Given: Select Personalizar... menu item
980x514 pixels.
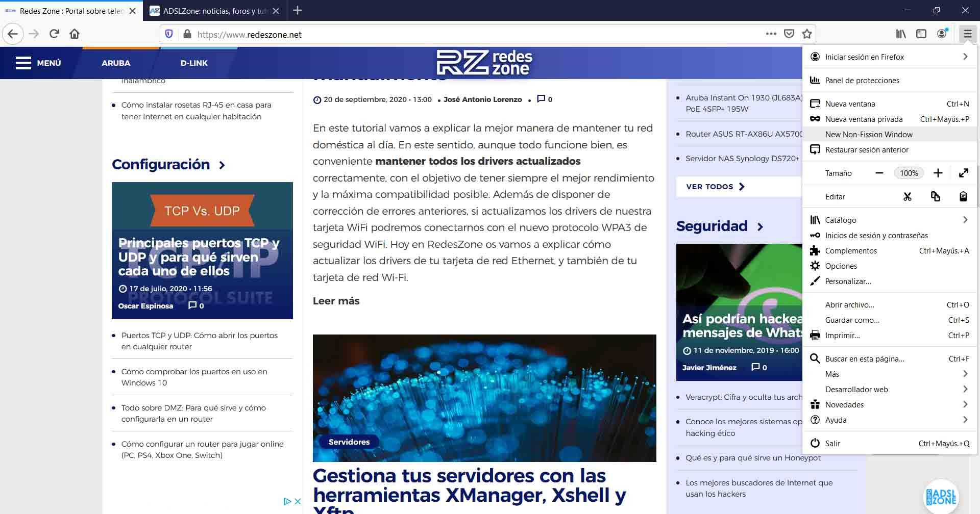Looking at the screenshot, I should pos(890,281).
